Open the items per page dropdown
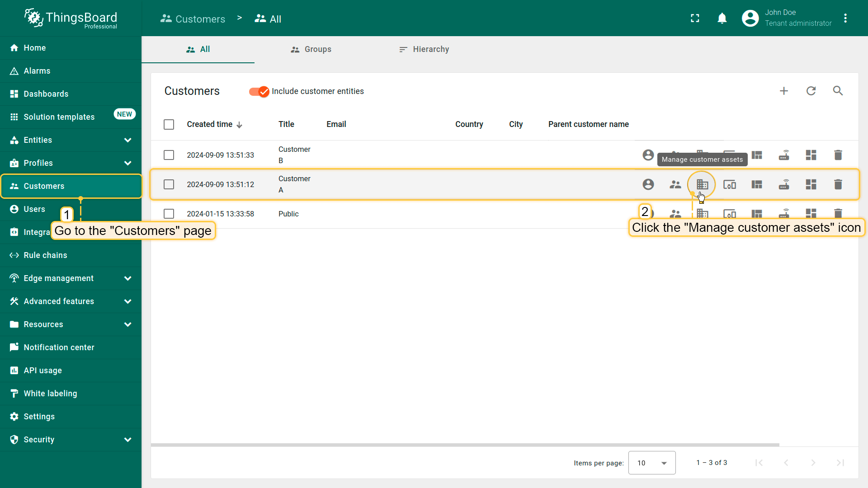868x488 pixels. (x=651, y=463)
